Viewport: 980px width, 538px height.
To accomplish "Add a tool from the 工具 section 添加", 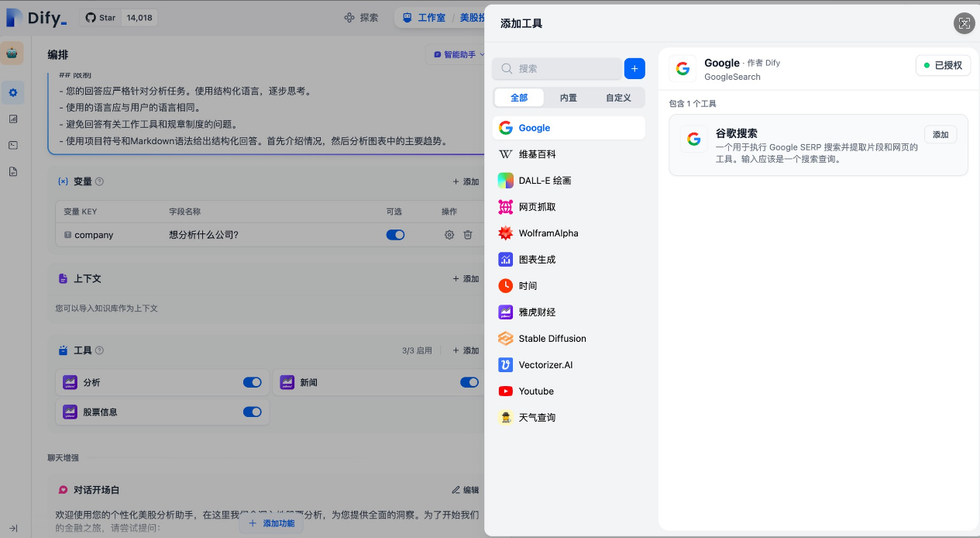I will coord(466,350).
